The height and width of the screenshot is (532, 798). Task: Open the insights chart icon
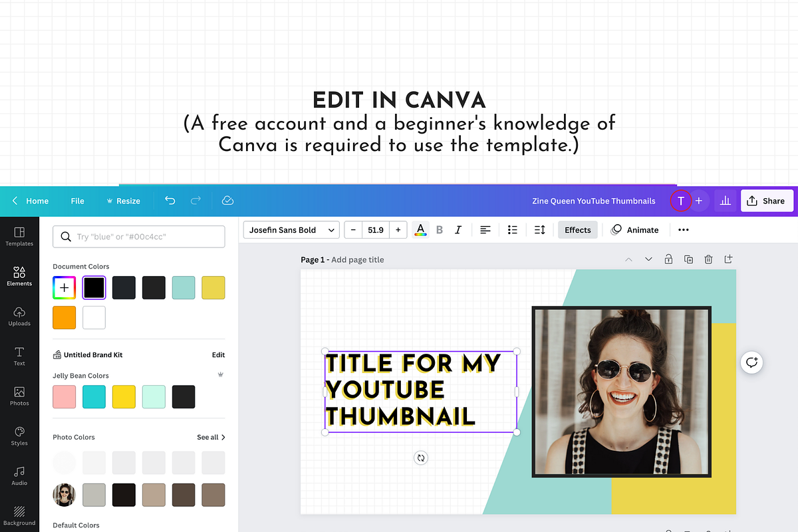point(726,201)
